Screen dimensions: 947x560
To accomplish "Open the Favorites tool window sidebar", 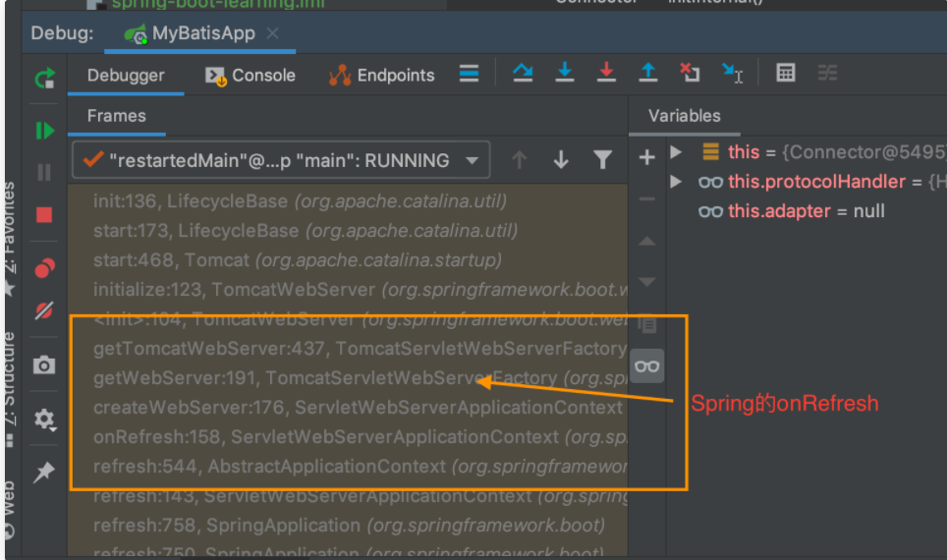I will pyautogui.click(x=9, y=238).
